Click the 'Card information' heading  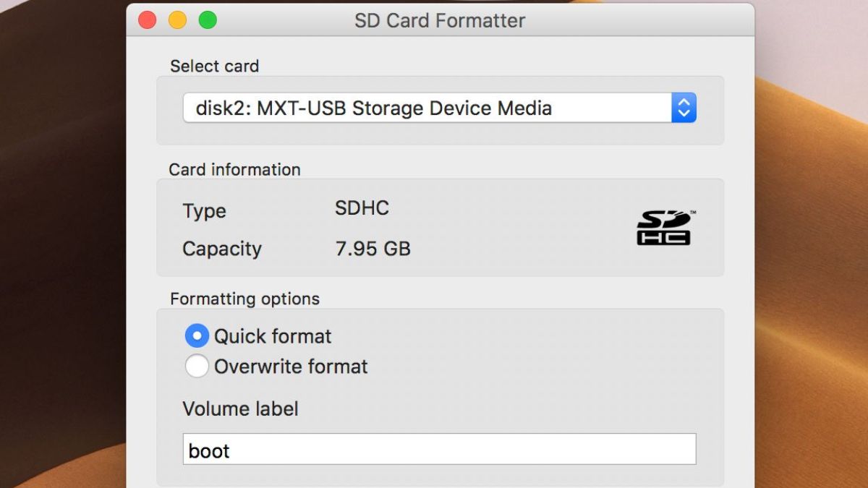click(x=234, y=170)
